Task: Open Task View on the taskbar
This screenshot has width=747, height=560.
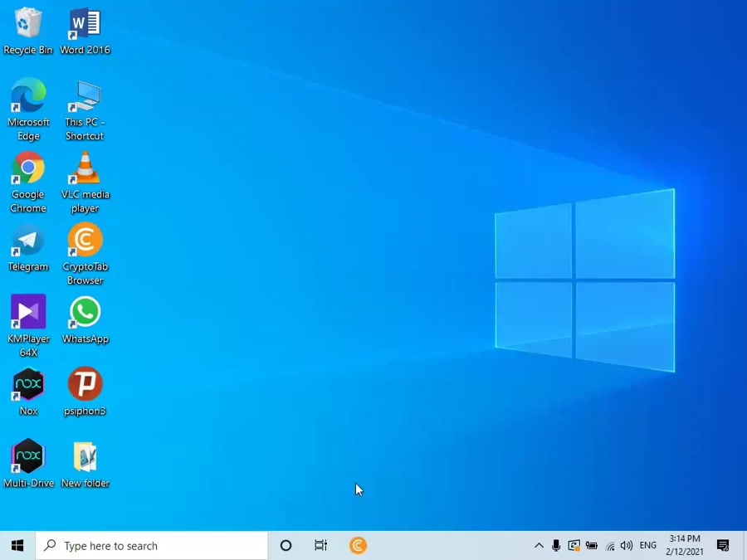Action: [321, 546]
